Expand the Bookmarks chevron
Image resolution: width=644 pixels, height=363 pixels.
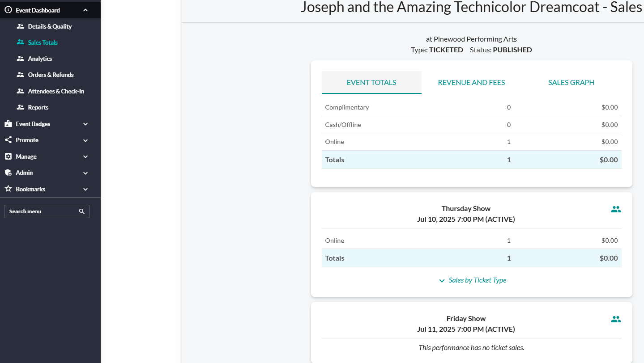tap(85, 189)
